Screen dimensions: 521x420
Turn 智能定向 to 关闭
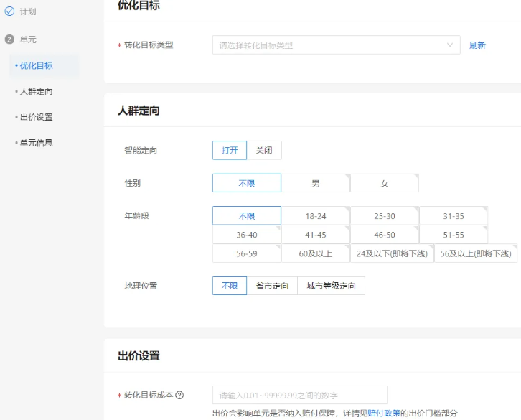point(264,150)
